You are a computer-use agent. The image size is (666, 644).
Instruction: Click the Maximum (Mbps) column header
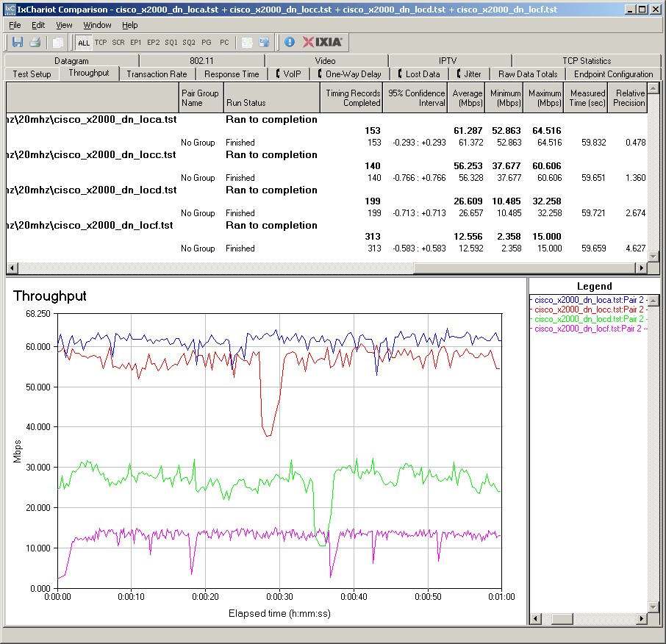(544, 98)
